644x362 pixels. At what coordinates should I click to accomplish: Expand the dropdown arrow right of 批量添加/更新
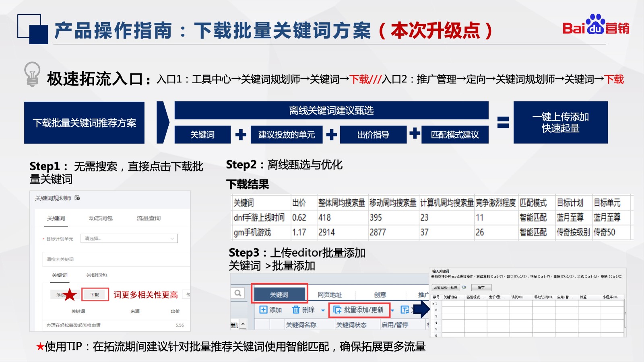392,311
